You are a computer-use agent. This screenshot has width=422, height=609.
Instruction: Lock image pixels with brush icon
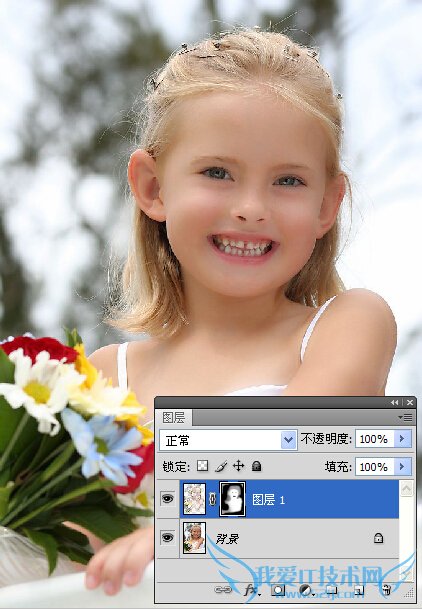pyautogui.click(x=221, y=466)
